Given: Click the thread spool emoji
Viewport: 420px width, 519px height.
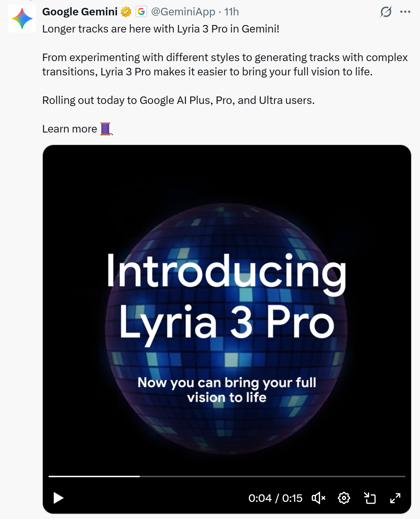Looking at the screenshot, I should 106,129.
